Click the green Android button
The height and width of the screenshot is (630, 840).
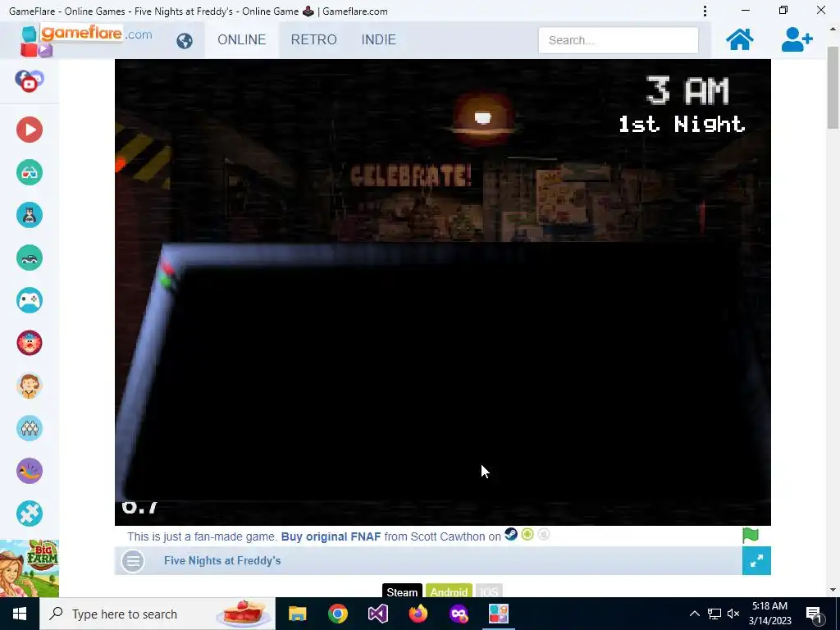click(449, 591)
